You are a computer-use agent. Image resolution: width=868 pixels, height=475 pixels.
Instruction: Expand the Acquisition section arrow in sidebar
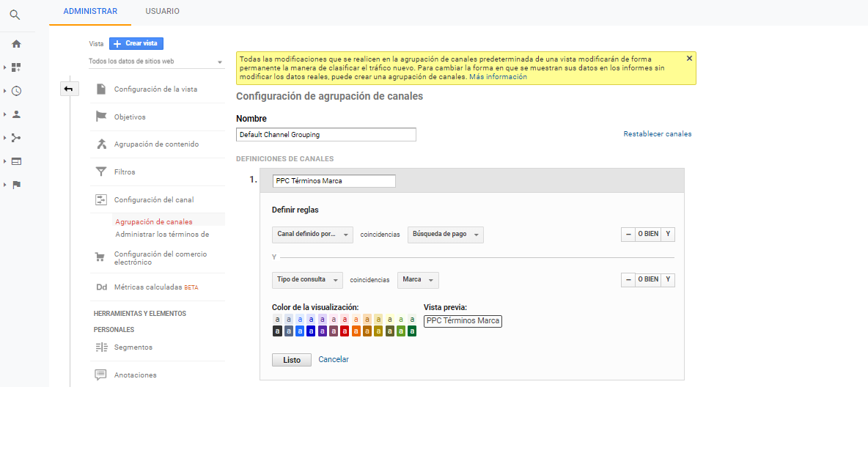(5, 138)
